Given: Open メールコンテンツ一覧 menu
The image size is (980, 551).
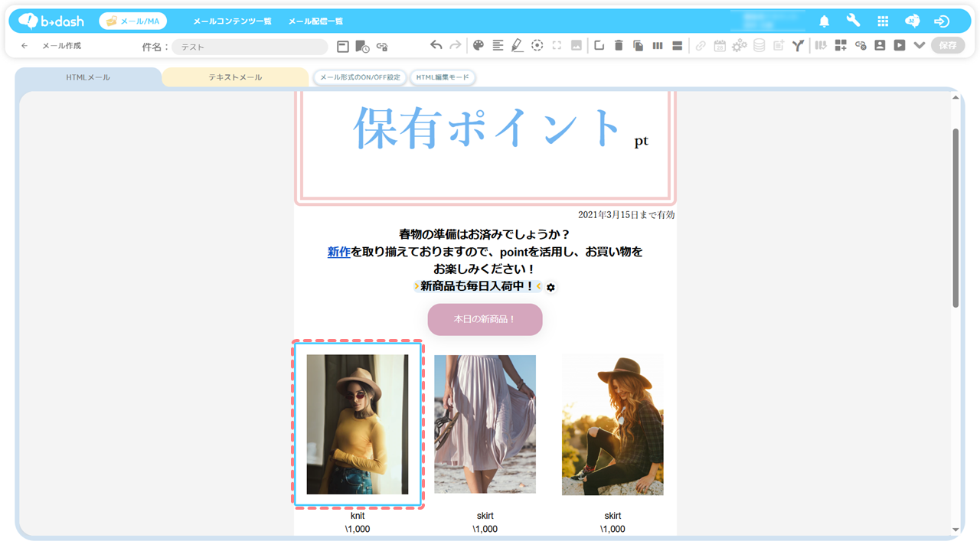Looking at the screenshot, I should point(232,21).
